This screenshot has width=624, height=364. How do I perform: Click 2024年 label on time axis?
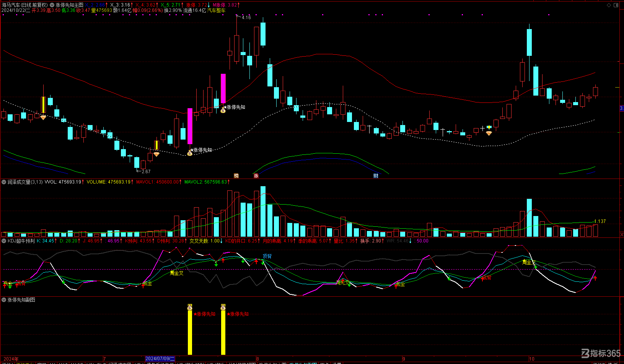[x=11, y=359]
